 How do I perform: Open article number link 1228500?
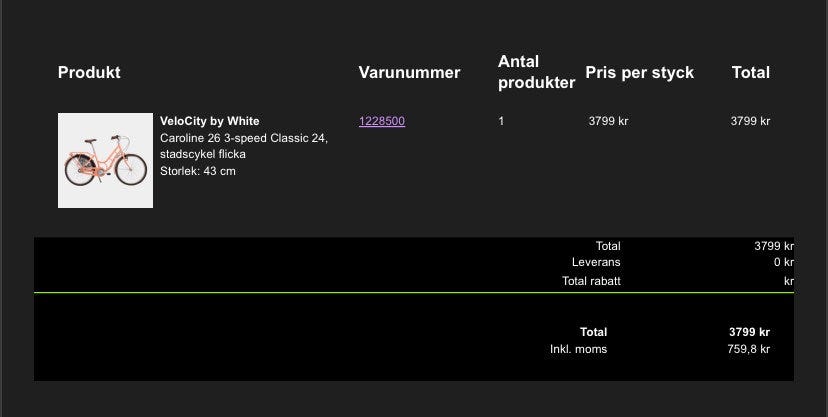381,121
